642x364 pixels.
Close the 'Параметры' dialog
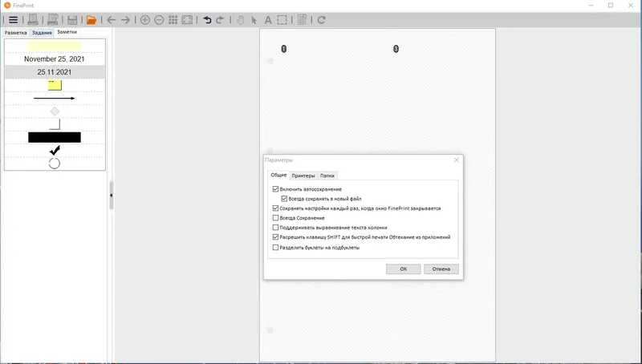[457, 160]
